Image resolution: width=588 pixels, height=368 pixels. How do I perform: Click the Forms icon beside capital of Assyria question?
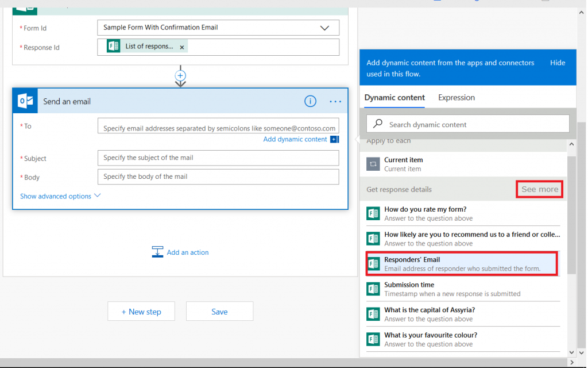[x=373, y=313]
